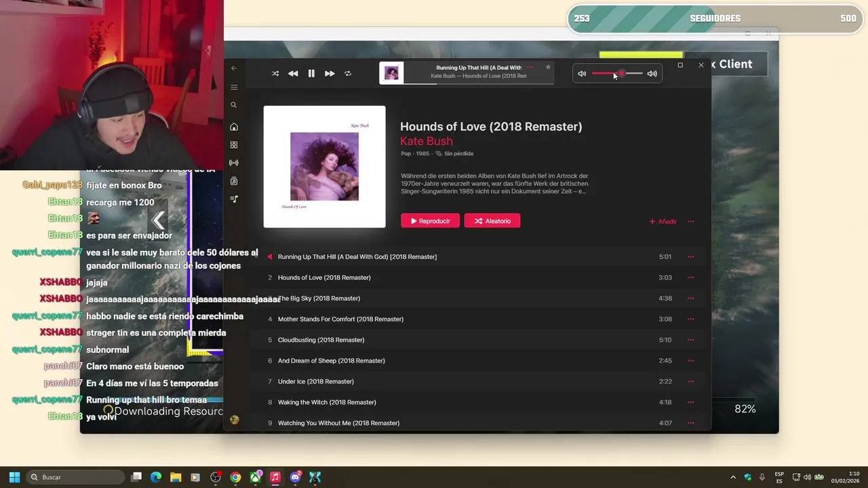868x488 pixels.
Task: Open options for Waking the Witch row
Action: pos(691,402)
